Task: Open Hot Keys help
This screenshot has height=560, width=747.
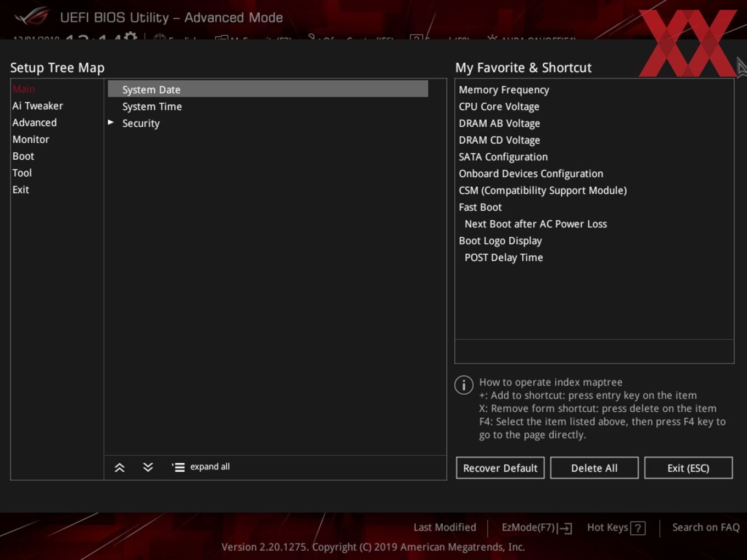Action: point(607,528)
